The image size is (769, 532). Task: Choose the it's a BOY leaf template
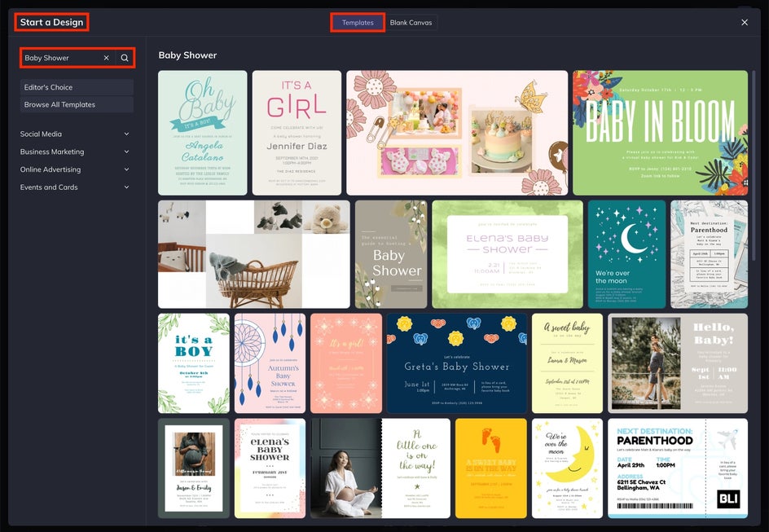pos(194,363)
